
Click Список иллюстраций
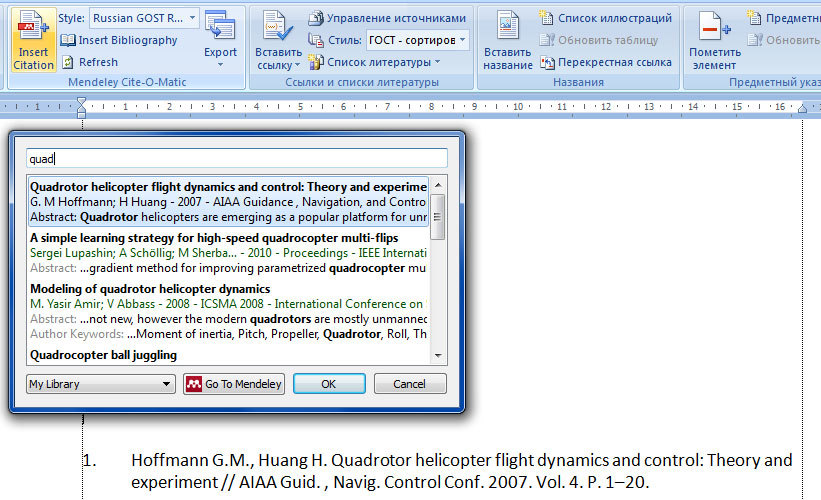point(606,18)
